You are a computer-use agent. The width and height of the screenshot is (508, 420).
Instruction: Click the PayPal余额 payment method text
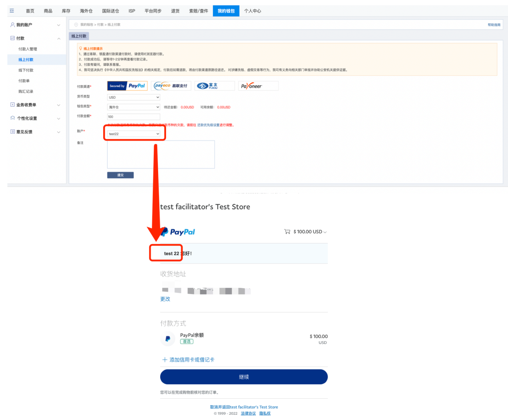tap(192, 335)
